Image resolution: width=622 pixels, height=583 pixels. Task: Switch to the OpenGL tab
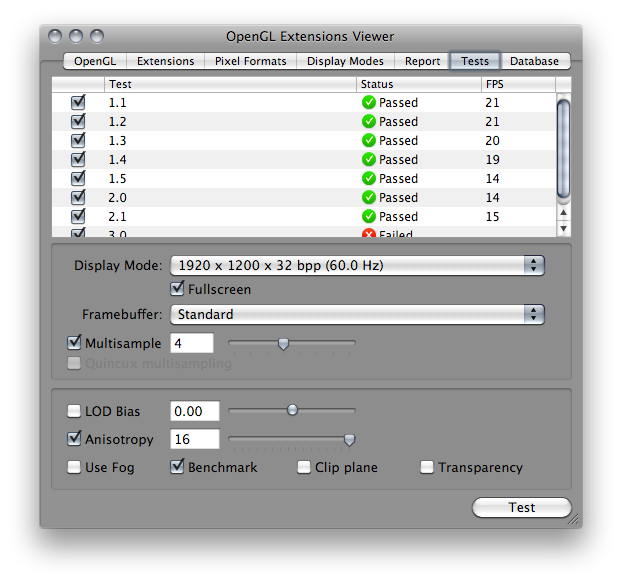point(95,61)
